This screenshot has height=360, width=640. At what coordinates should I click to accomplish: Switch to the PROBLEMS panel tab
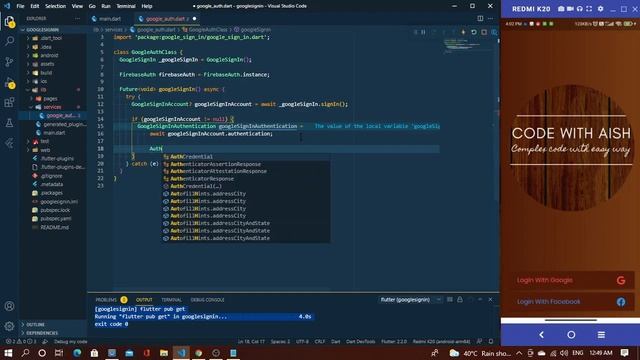click(106, 300)
